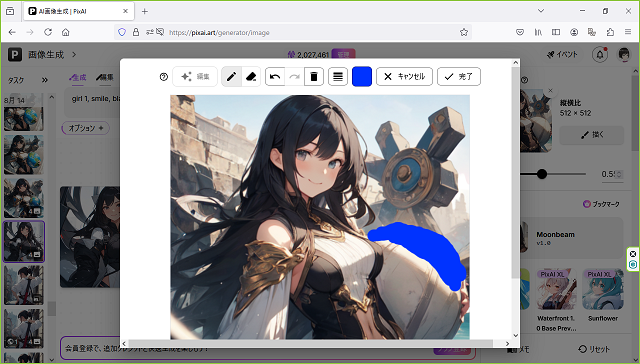This screenshot has height=364, width=640.
Task: Clear canvas with trash icon
Action: click(x=314, y=77)
